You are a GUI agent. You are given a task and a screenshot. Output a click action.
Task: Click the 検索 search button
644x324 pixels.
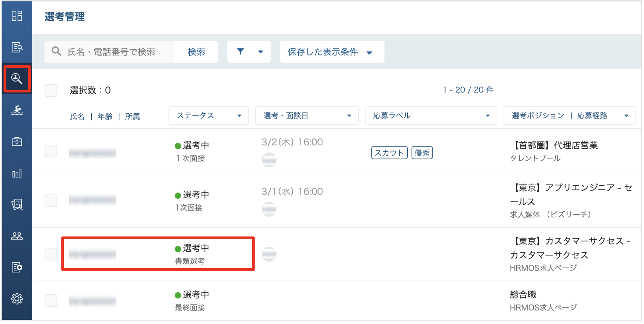pyautogui.click(x=196, y=52)
